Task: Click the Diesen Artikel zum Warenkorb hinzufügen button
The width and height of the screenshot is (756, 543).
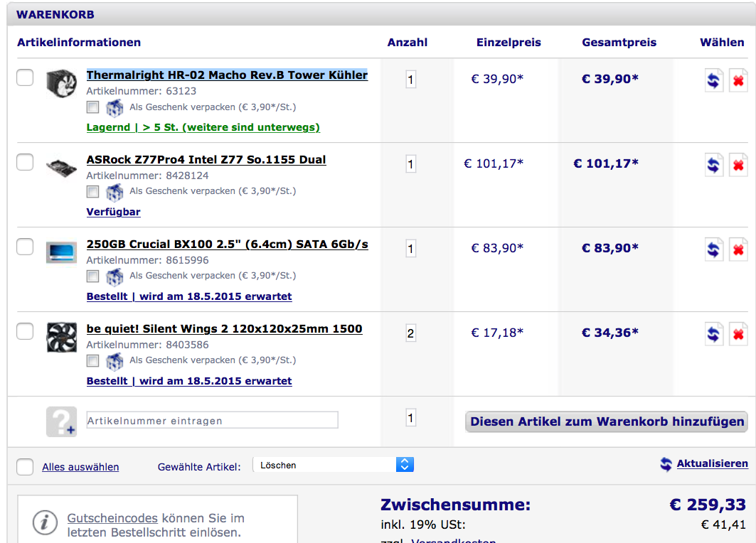Action: pos(606,421)
